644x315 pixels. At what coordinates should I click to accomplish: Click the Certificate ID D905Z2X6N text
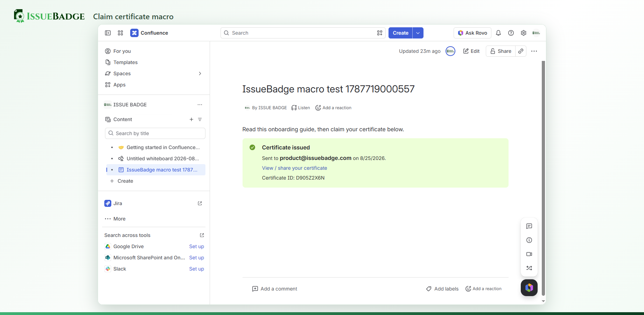point(293,178)
